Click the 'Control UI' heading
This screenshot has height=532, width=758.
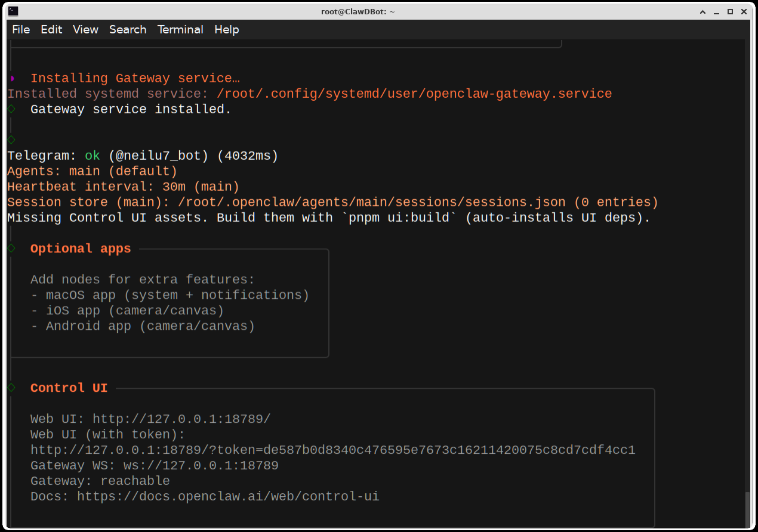pyautogui.click(x=69, y=388)
